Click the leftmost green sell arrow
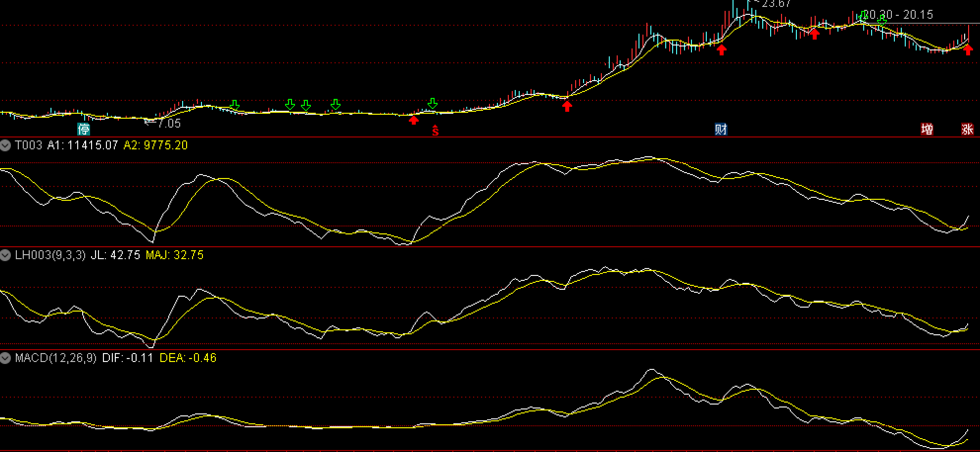 tap(235, 105)
